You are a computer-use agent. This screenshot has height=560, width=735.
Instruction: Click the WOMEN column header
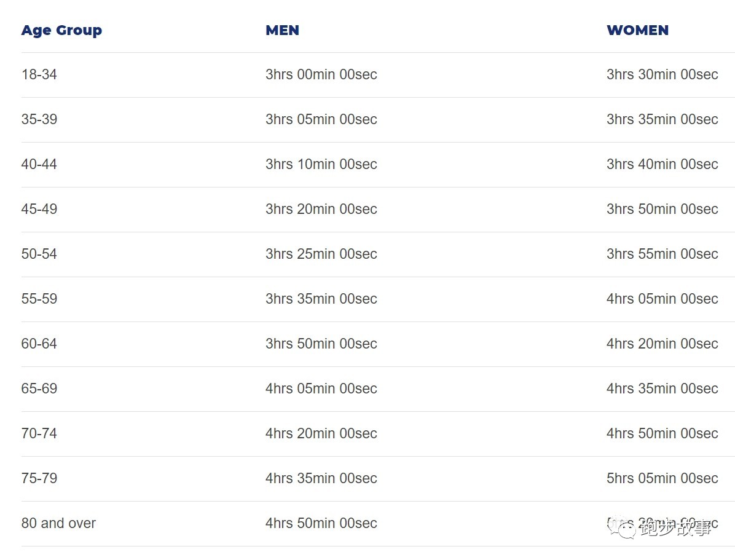tap(637, 30)
